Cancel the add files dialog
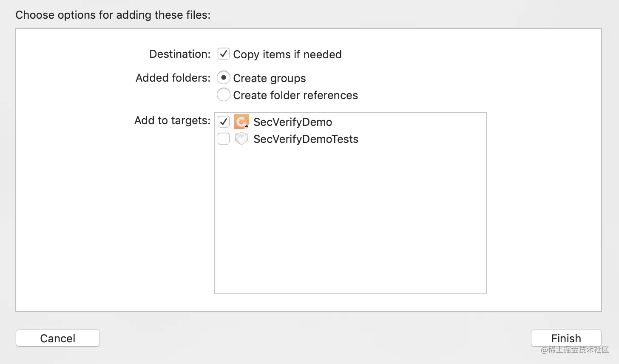This screenshot has height=364, width=619. pyautogui.click(x=58, y=338)
